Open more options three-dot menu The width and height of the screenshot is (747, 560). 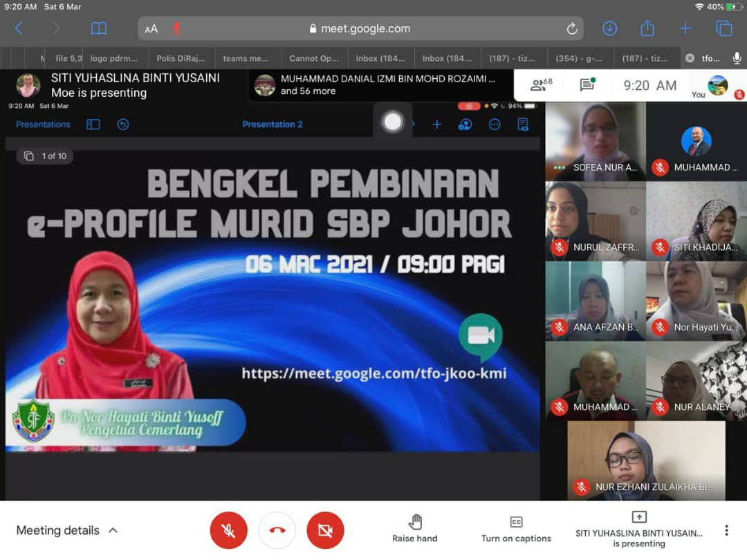pyautogui.click(x=726, y=530)
